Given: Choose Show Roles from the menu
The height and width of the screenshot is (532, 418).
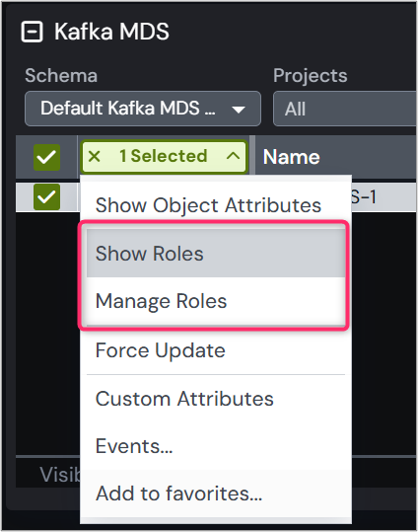Looking at the screenshot, I should tap(216, 254).
